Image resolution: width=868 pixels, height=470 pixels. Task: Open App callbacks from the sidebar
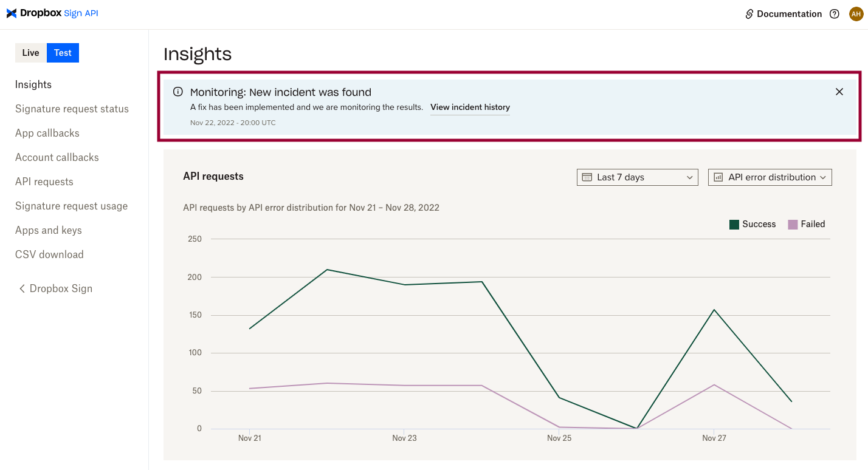pyautogui.click(x=47, y=133)
